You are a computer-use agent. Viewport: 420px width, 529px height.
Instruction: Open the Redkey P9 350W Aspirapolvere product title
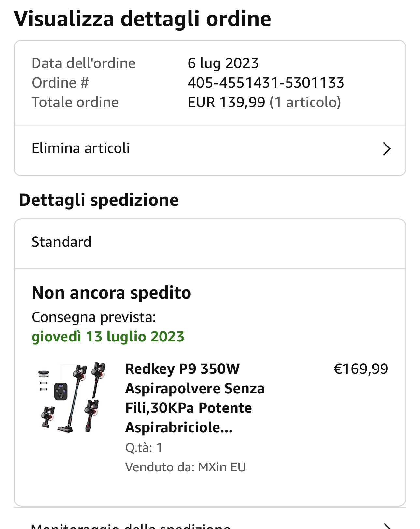(x=194, y=398)
